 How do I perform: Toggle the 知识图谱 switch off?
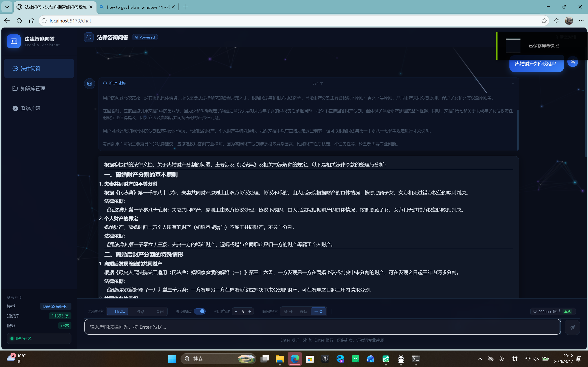199,311
